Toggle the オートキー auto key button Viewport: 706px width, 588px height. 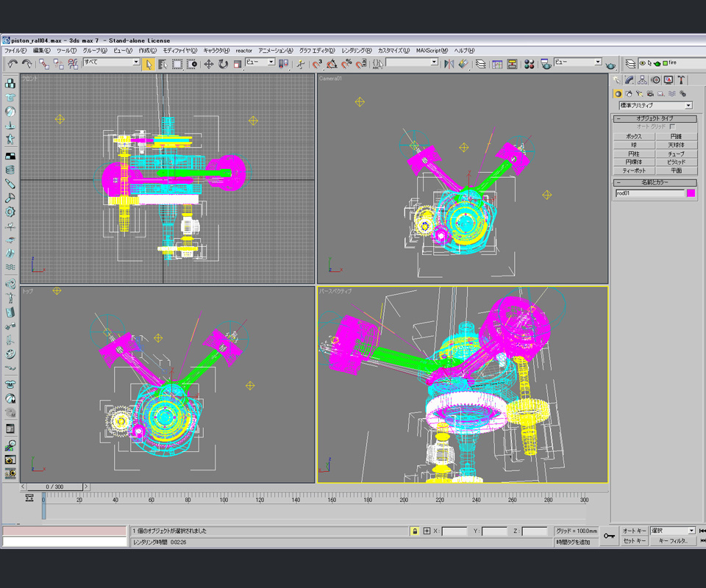634,531
